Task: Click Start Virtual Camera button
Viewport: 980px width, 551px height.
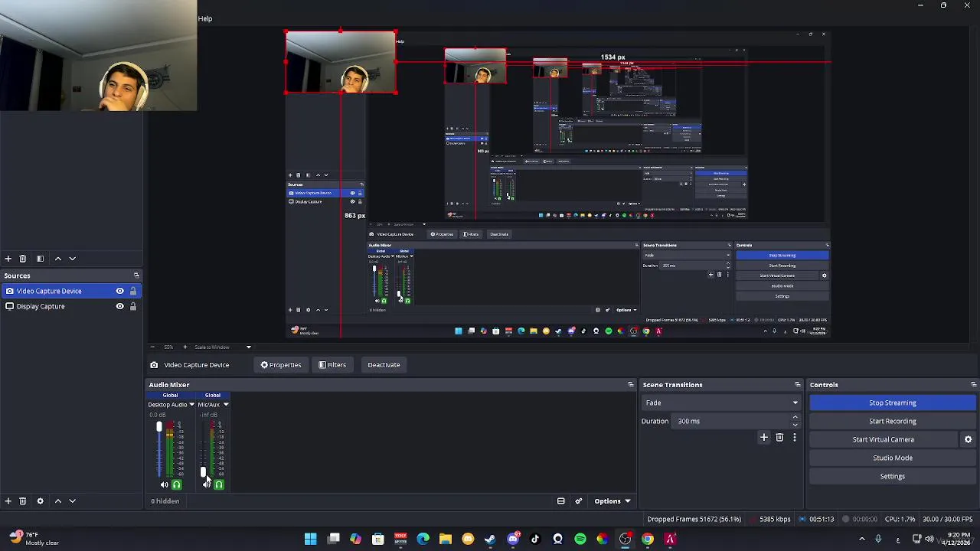Action: (884, 439)
